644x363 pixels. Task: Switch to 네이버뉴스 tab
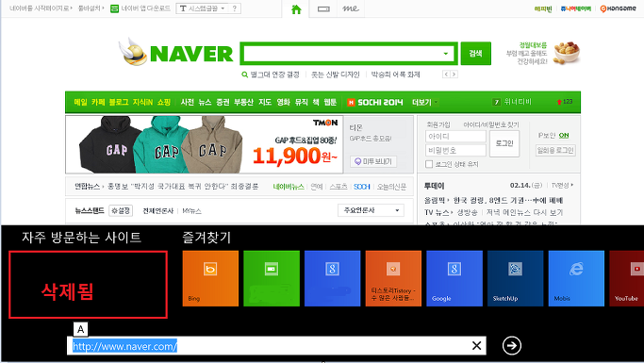coord(289,187)
